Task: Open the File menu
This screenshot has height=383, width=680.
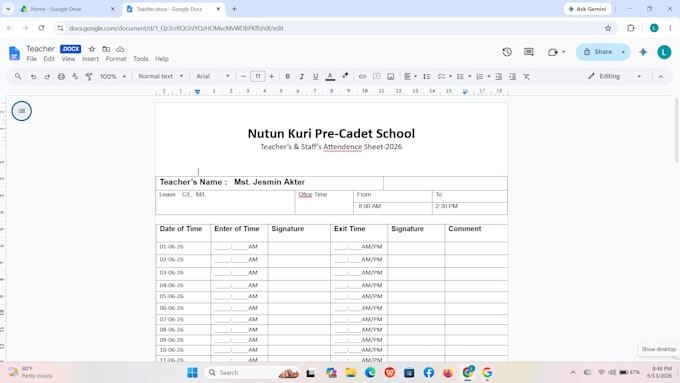Action: point(32,59)
